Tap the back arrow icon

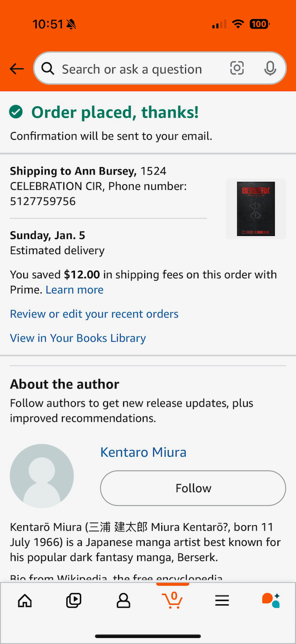(x=17, y=69)
